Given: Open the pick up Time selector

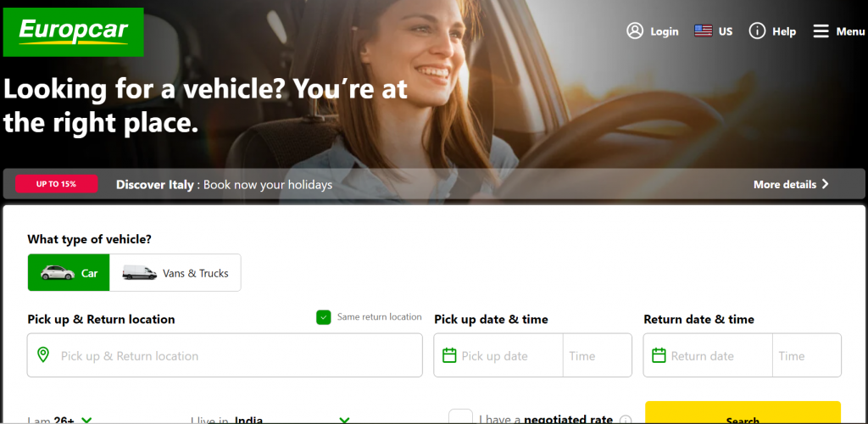Looking at the screenshot, I should pos(598,355).
